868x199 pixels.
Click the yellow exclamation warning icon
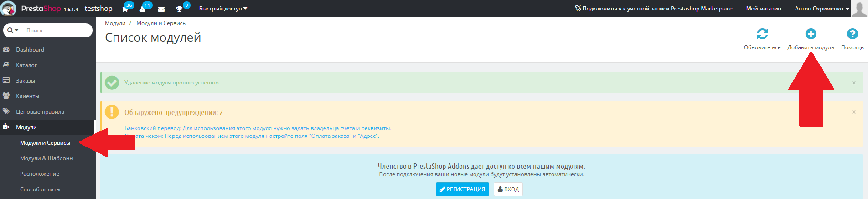click(112, 112)
